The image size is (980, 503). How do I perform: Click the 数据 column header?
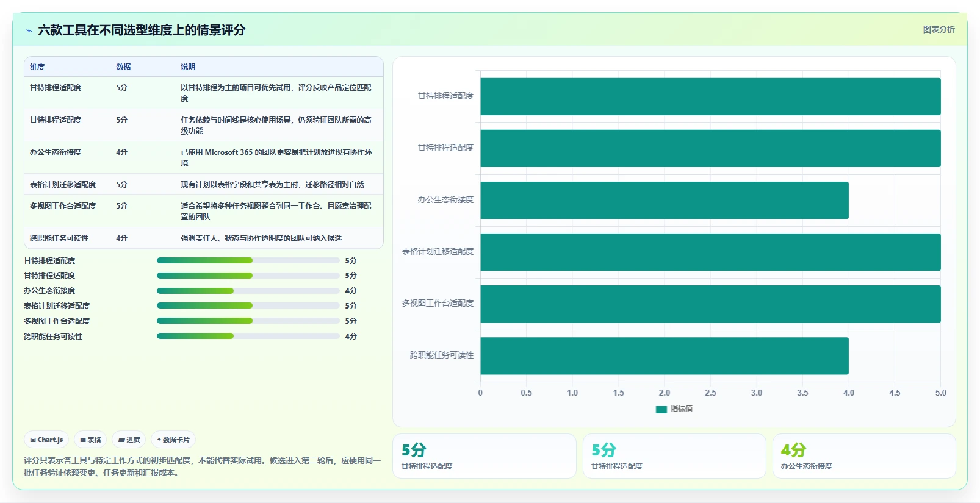point(123,67)
